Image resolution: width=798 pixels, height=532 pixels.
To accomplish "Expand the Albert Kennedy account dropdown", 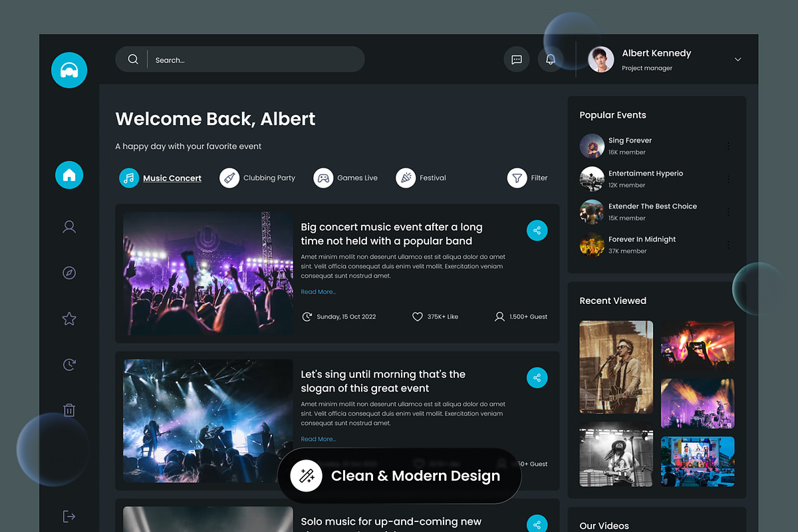I will (x=737, y=59).
